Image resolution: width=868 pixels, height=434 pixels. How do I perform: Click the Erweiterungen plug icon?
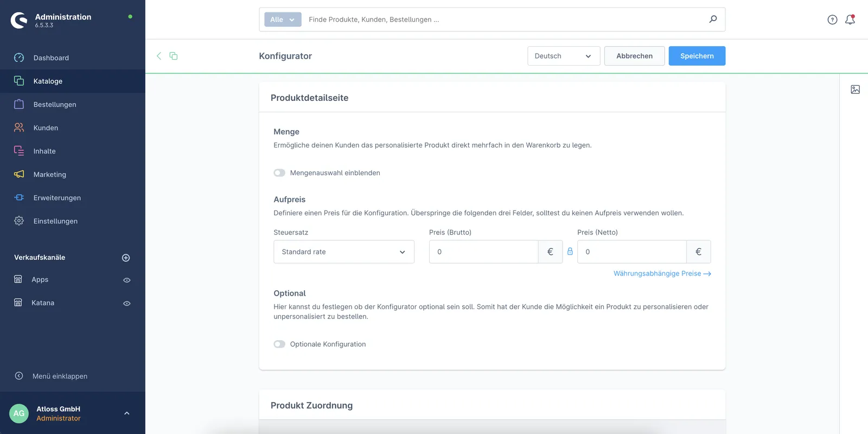[x=19, y=197]
